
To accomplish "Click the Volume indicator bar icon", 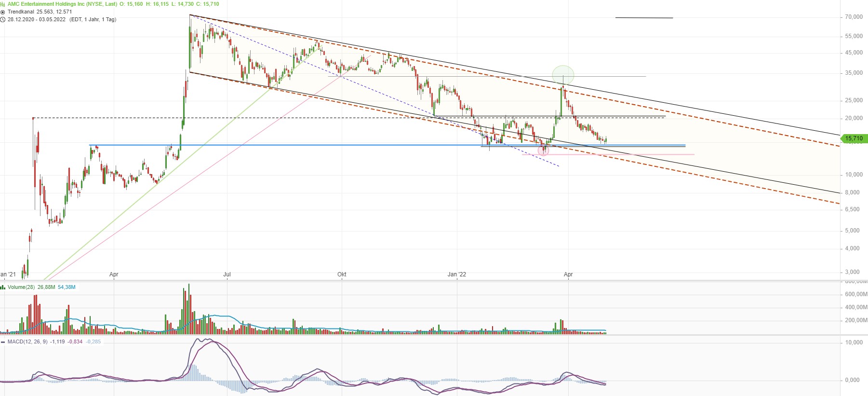I will [x=3, y=287].
